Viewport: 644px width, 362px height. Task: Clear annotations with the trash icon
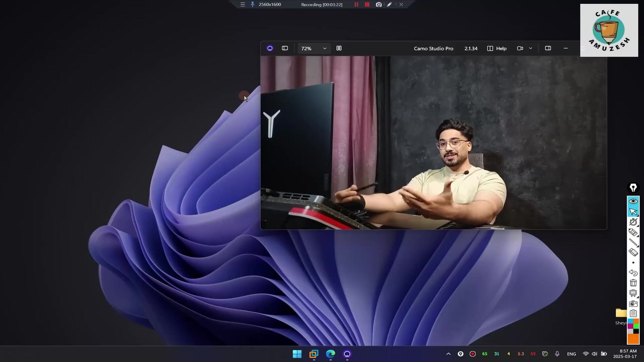pyautogui.click(x=633, y=283)
